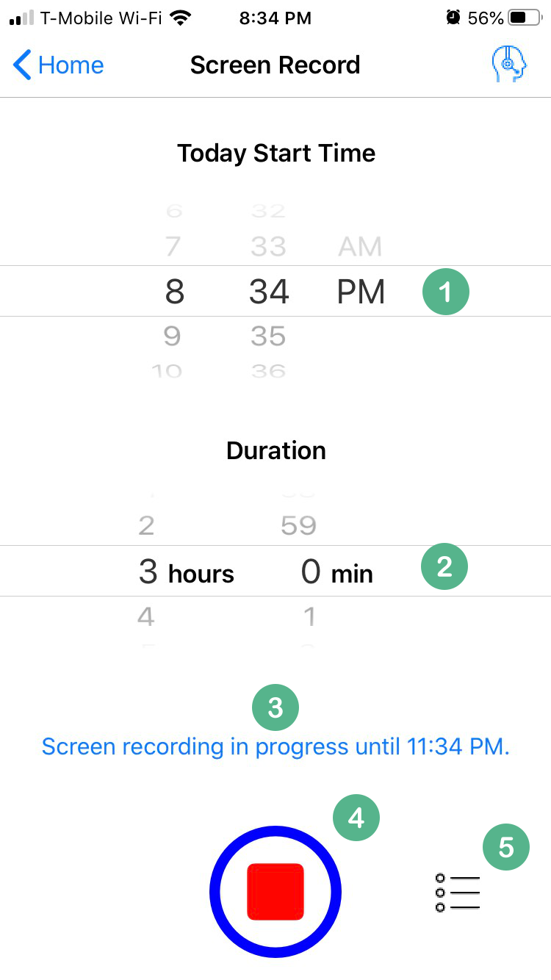Image resolution: width=551 pixels, height=980 pixels.
Task: Tap the green marker number 1
Action: pyautogui.click(x=445, y=292)
